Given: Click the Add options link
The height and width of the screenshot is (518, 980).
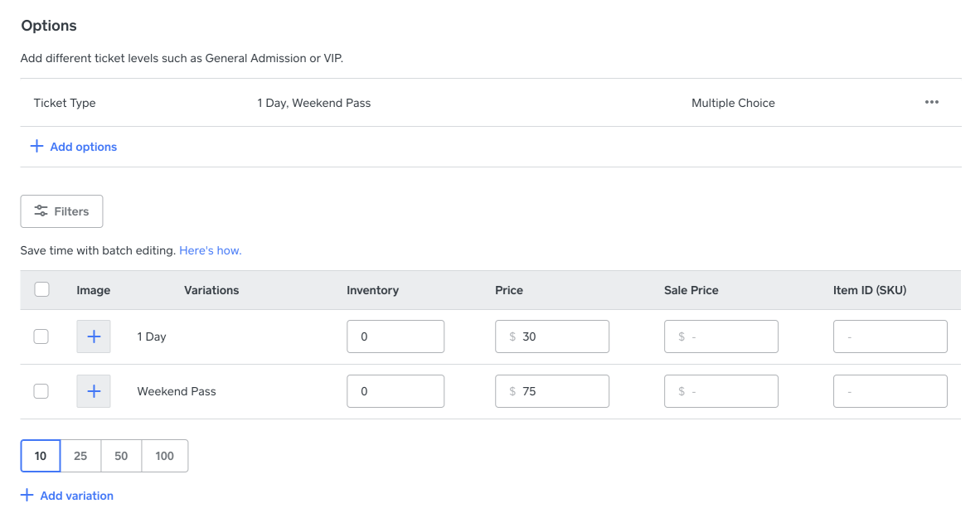Looking at the screenshot, I should 83,146.
